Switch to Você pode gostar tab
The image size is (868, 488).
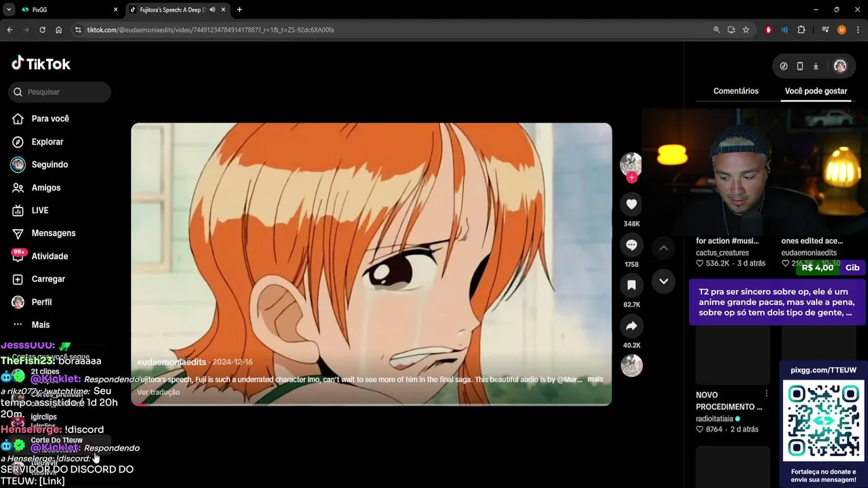(x=816, y=91)
